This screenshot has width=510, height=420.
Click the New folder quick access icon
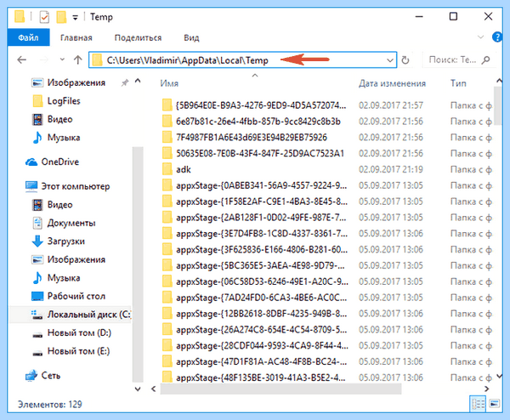61,17
